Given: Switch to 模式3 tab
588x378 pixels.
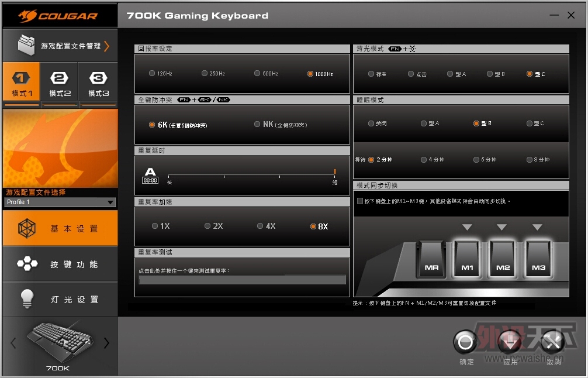Looking at the screenshot, I should coord(98,83).
